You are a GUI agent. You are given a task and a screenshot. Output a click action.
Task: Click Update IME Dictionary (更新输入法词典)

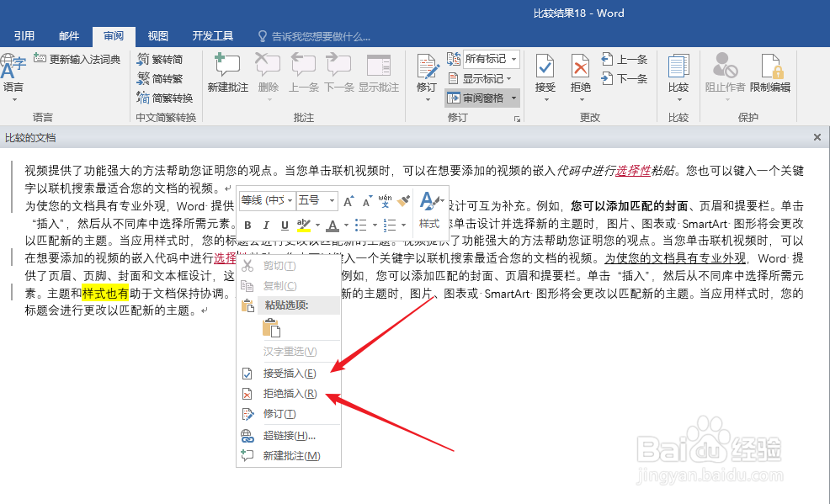click(x=77, y=59)
